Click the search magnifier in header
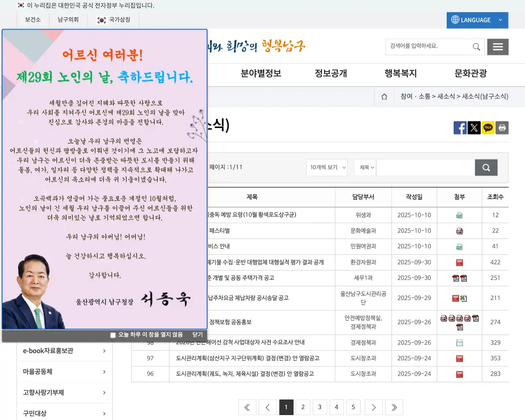This screenshot has height=420, width=525. (476, 47)
